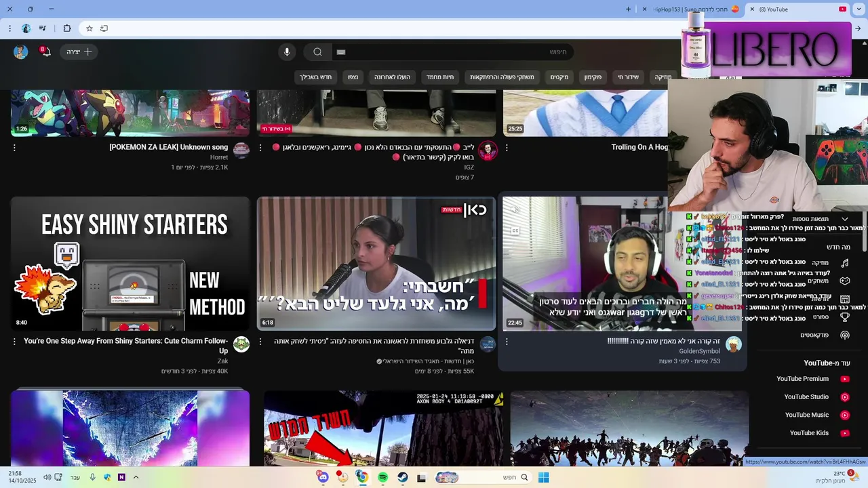Open the Windows Start button
The image size is (868, 488).
pyautogui.click(x=543, y=477)
